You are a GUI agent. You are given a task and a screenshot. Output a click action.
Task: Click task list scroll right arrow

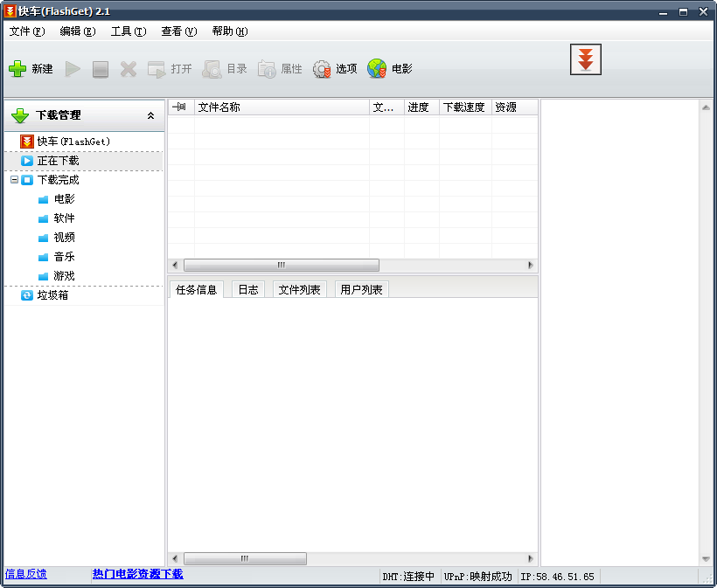pyautogui.click(x=531, y=265)
